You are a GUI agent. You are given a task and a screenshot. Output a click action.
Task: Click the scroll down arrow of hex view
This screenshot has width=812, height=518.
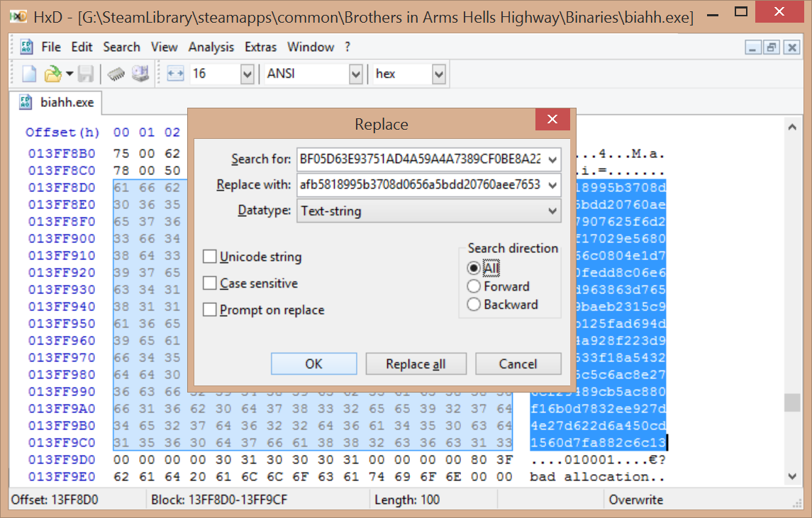[x=792, y=477]
